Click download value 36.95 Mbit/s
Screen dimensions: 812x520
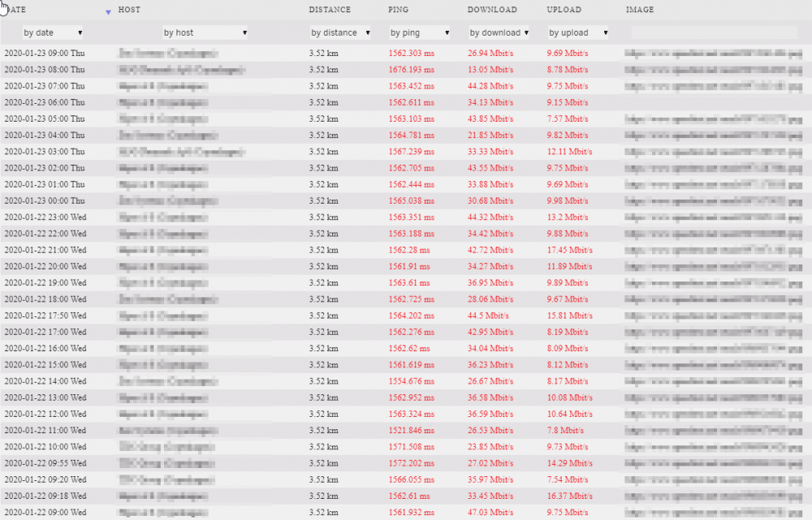pyautogui.click(x=490, y=283)
